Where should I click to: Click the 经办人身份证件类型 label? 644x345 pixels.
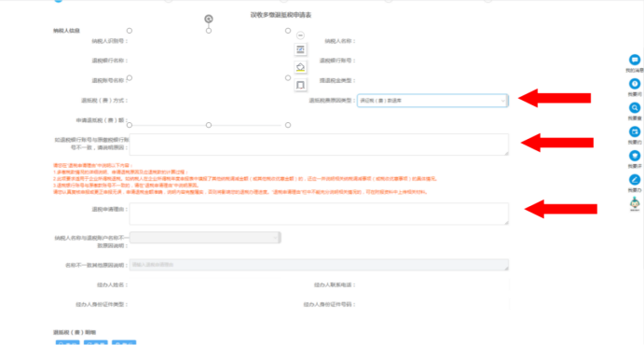pos(102,305)
